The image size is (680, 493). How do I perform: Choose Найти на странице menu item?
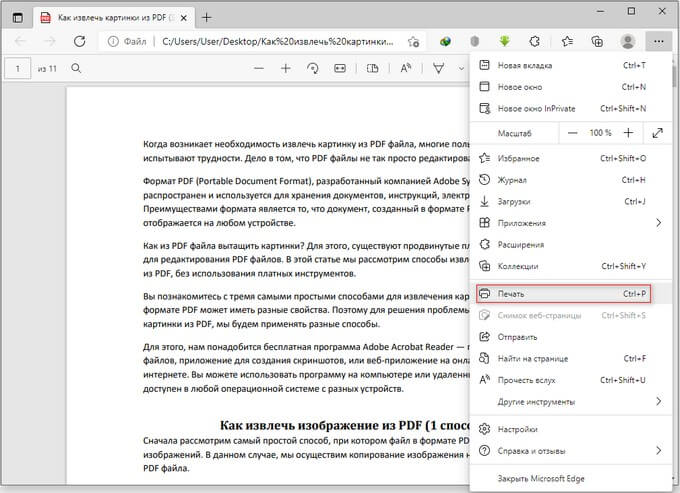pos(571,359)
